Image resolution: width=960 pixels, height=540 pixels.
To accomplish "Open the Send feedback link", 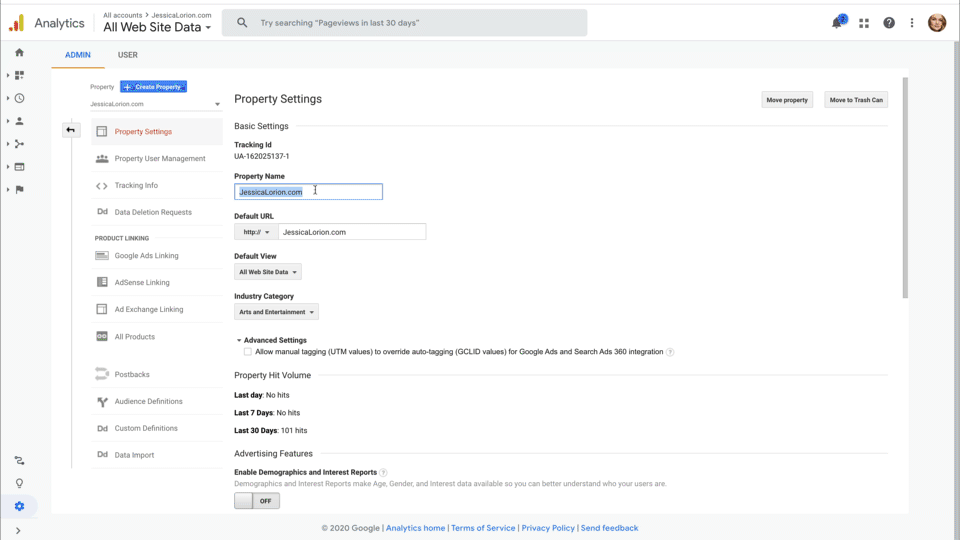I will point(609,528).
